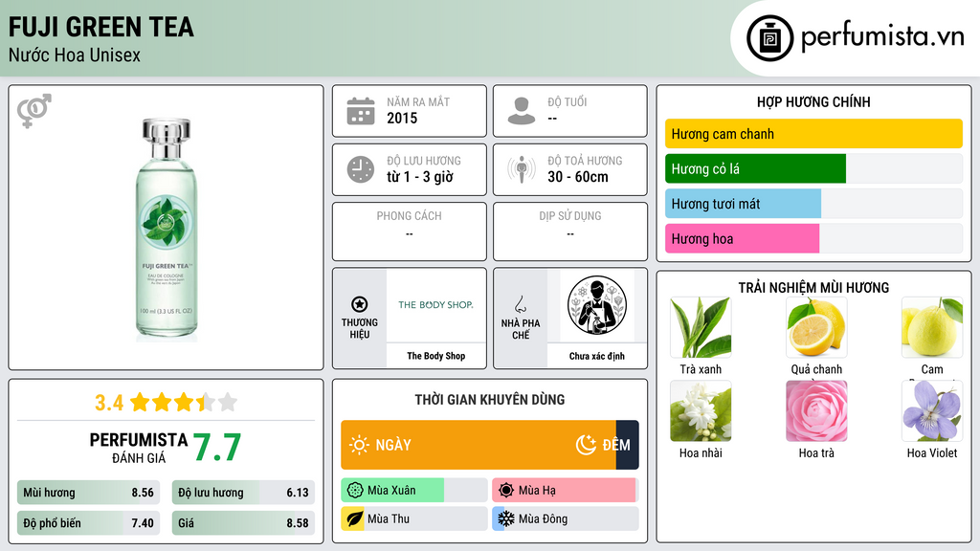Click the Mùi hương 8.56 score bar

coord(89,493)
